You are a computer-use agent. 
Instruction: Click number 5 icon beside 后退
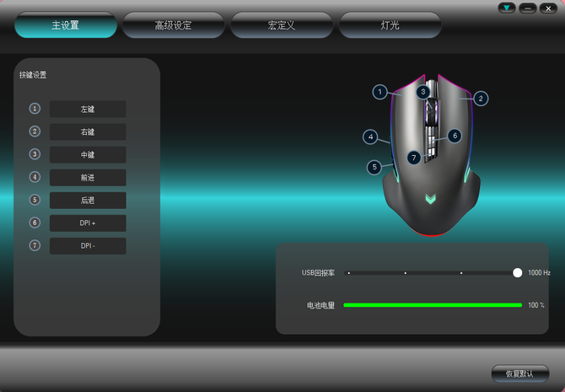tap(35, 200)
